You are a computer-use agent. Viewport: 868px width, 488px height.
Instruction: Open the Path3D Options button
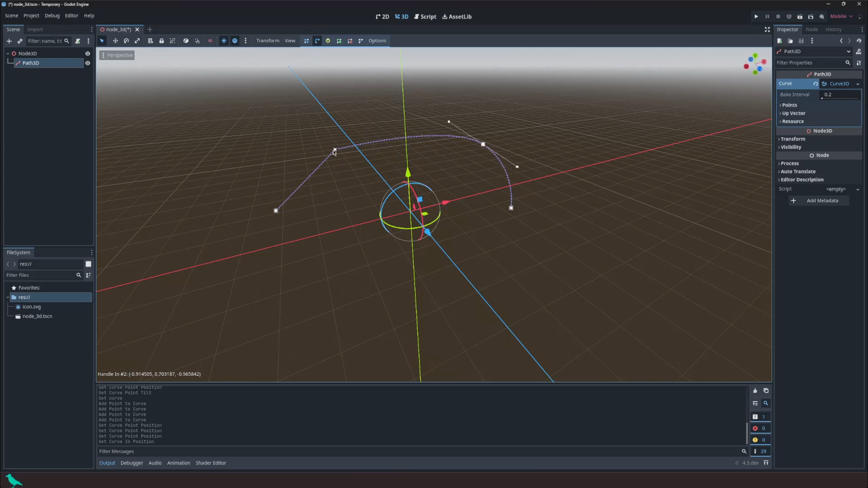tap(377, 41)
